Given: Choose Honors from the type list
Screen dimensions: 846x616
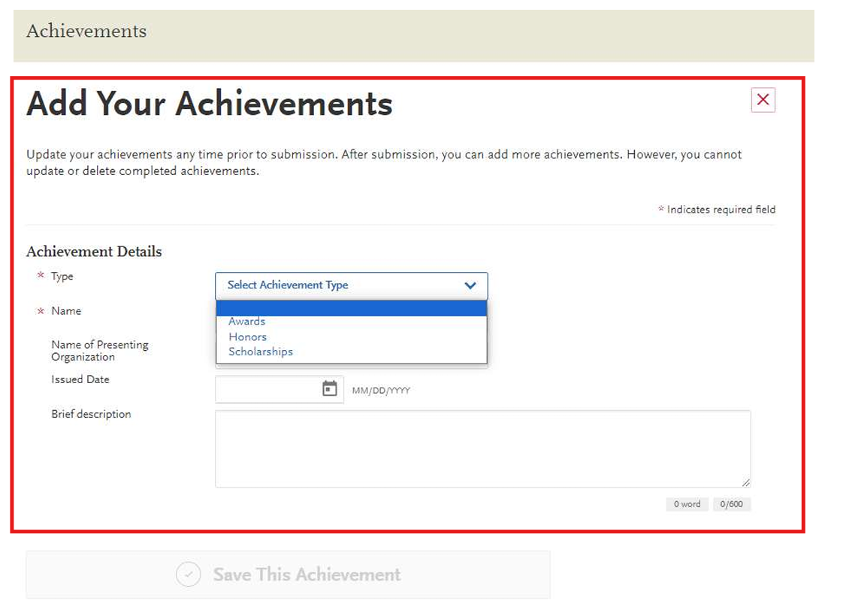Looking at the screenshot, I should pyautogui.click(x=248, y=337).
